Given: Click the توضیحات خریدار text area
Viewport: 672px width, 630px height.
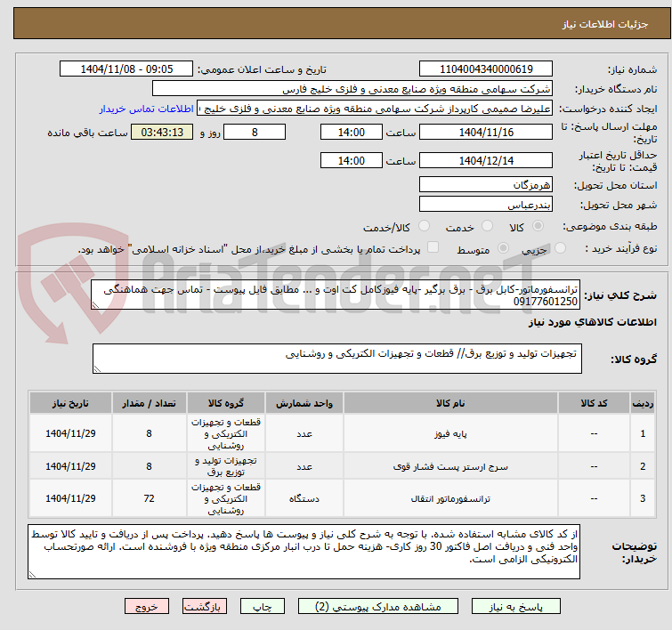Looking at the screenshot, I should (x=304, y=552).
